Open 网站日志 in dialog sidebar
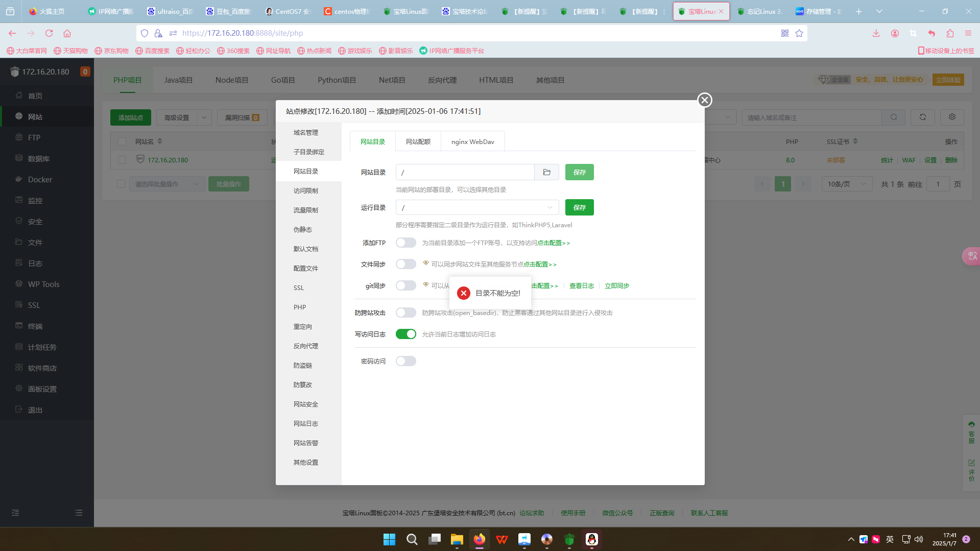Image resolution: width=980 pixels, height=551 pixels. (306, 423)
